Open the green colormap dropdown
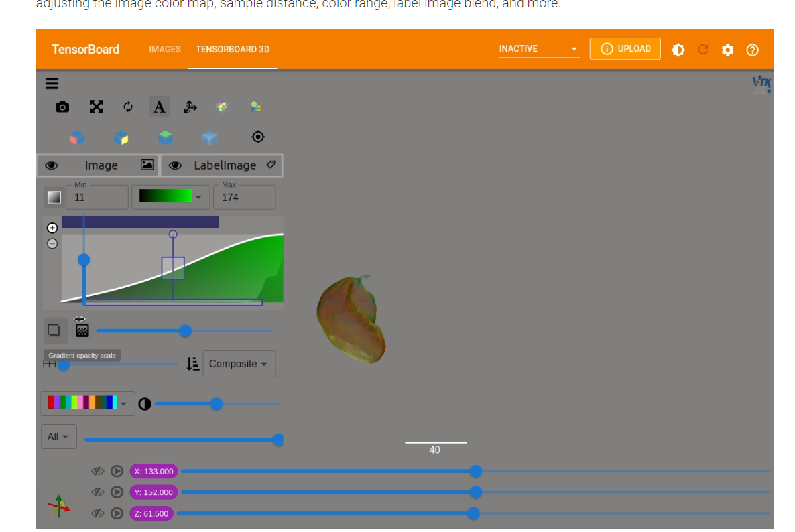The image size is (795, 532). [x=170, y=196]
